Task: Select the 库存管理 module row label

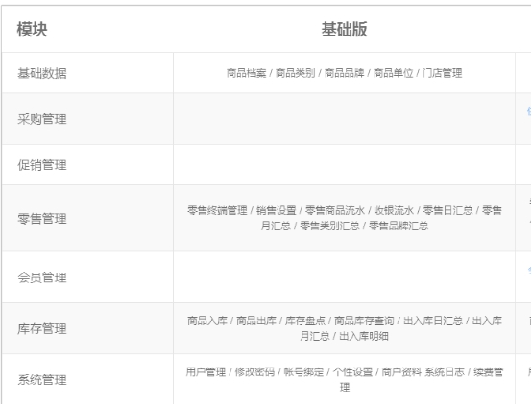Action: (42, 329)
